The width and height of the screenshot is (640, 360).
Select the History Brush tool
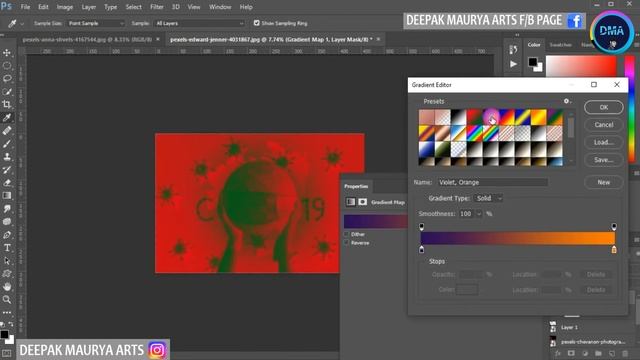[7, 170]
